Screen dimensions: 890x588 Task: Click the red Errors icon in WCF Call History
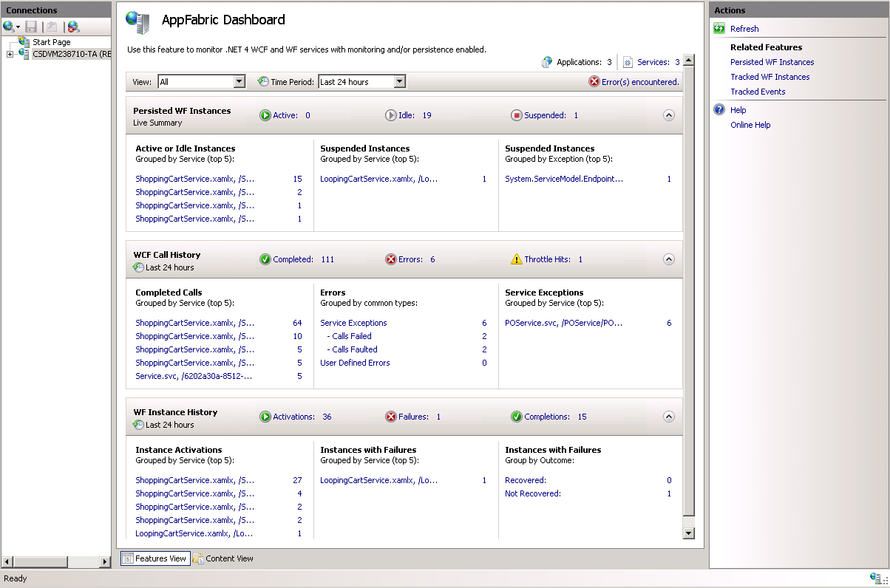[x=391, y=259]
